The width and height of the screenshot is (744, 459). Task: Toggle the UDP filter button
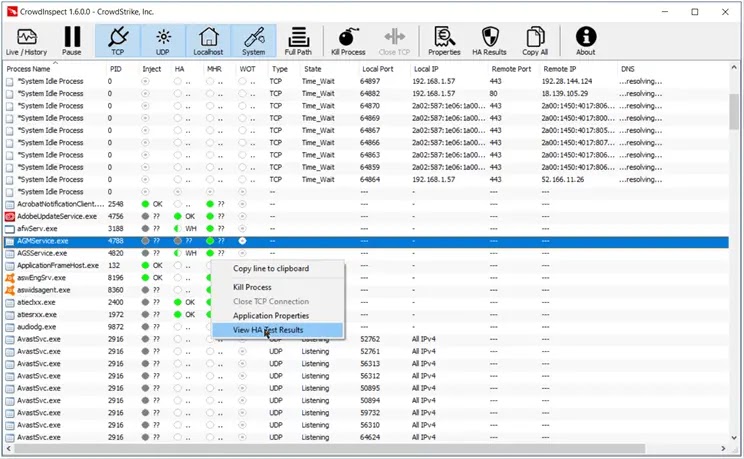pyautogui.click(x=163, y=41)
